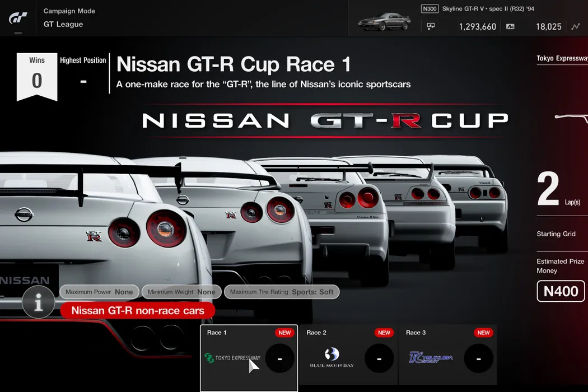Click the Blue Moon Bay track logo
The height and width of the screenshot is (392, 588).
(332, 358)
